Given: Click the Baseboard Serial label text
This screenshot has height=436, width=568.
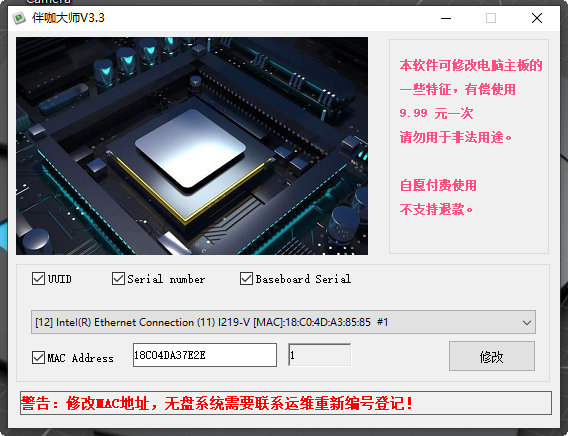Looking at the screenshot, I should click(303, 279).
